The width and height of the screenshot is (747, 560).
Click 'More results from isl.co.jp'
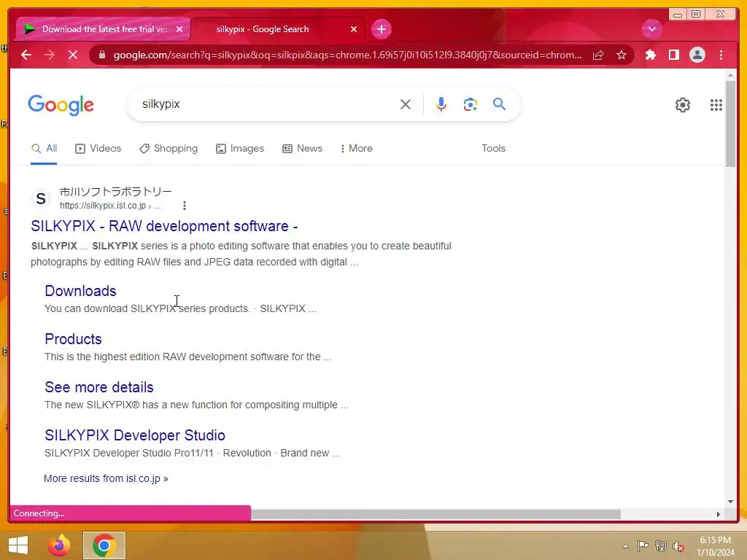click(x=106, y=478)
